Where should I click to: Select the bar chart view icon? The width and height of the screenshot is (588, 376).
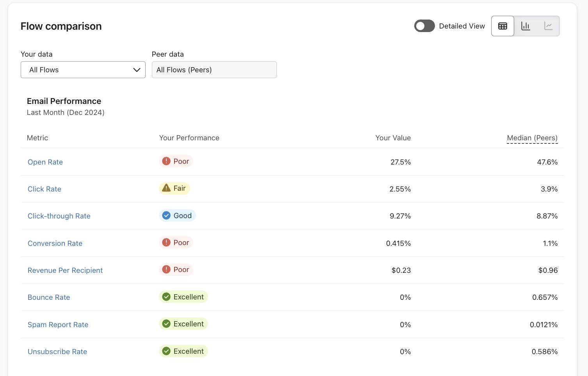[526, 26]
